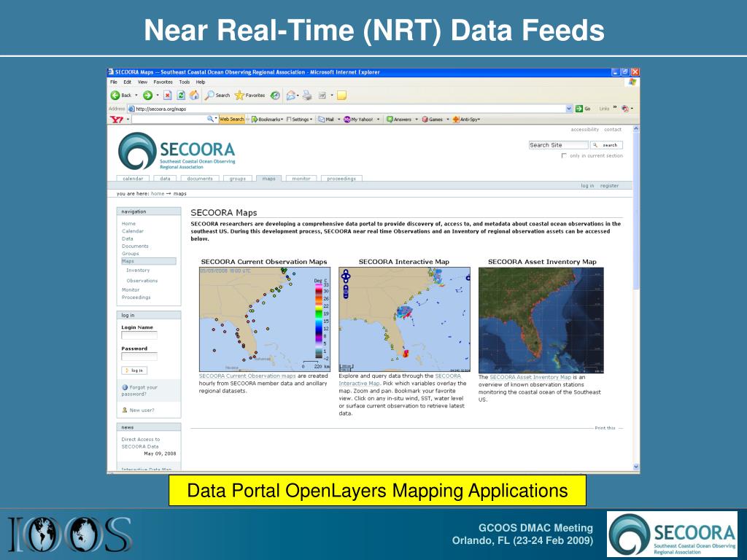Open the Search magnifier in IE toolbar
747x560 pixels.
[x=209, y=96]
